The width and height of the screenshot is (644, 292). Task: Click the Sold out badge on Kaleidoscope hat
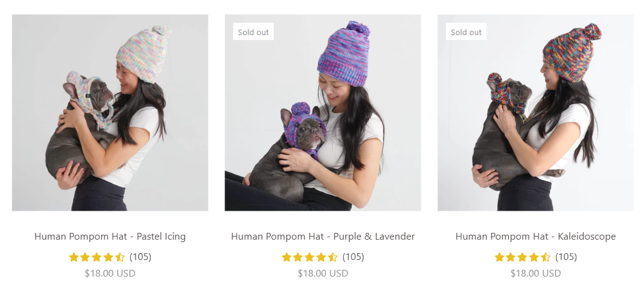(x=466, y=32)
